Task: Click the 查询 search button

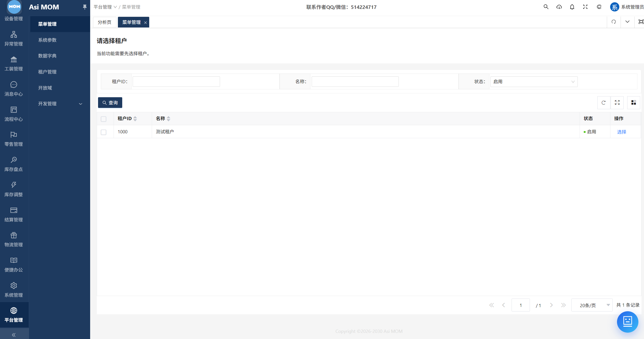Action: tap(110, 103)
